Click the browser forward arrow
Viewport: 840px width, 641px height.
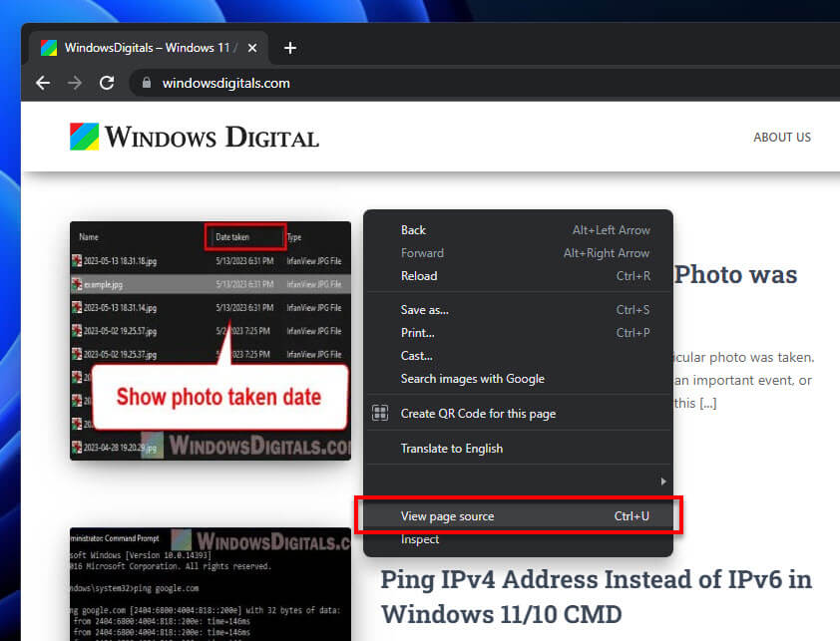[75, 83]
